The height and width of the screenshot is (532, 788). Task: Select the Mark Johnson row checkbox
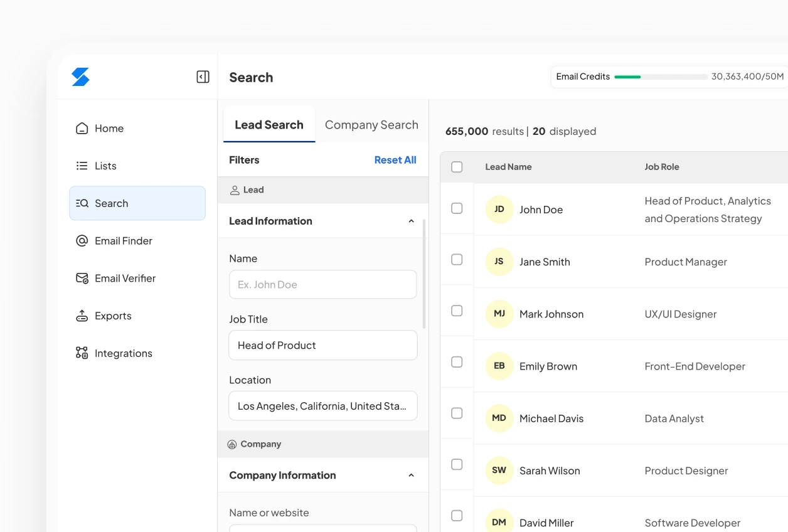[x=457, y=311]
